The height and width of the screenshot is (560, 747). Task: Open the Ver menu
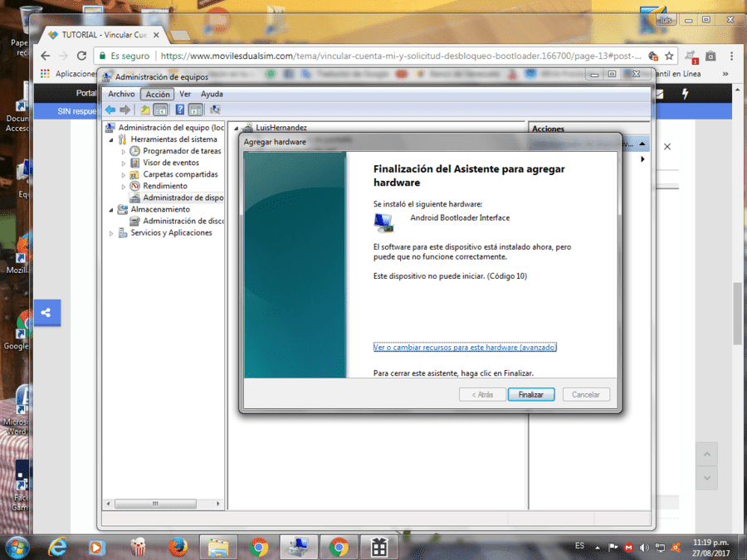click(185, 94)
